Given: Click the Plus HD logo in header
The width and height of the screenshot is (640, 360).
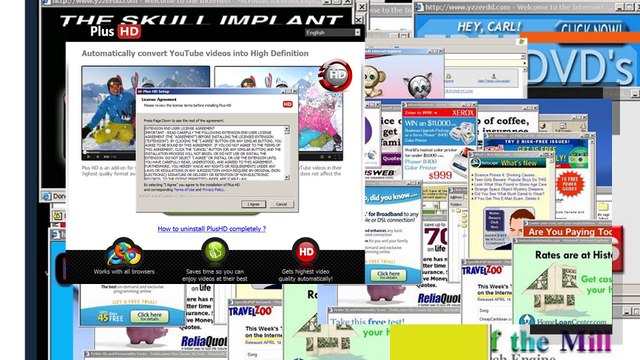Looking at the screenshot, I should pos(116,31).
